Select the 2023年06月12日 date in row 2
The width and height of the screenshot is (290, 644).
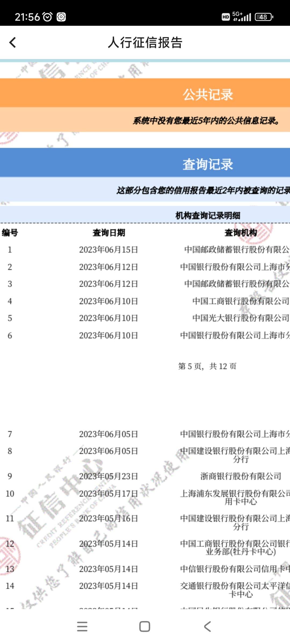pos(108,267)
